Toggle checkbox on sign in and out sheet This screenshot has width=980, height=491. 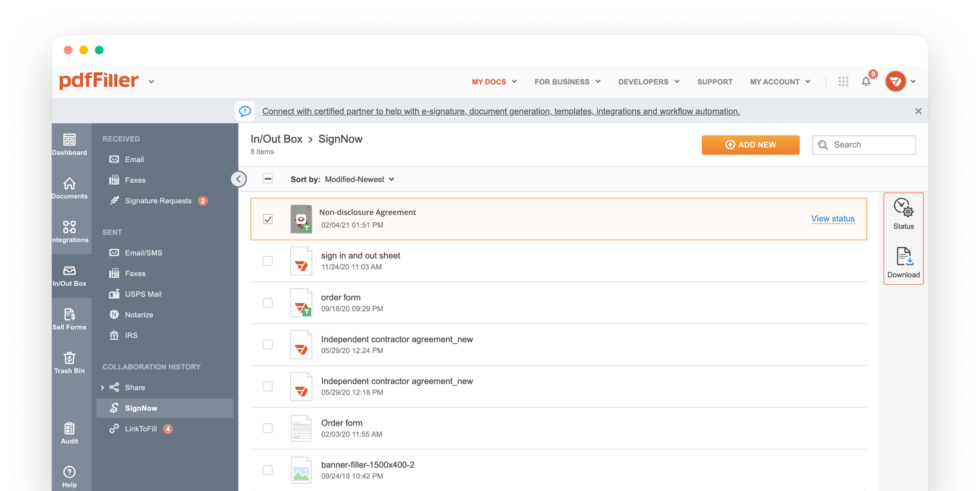coord(267,261)
